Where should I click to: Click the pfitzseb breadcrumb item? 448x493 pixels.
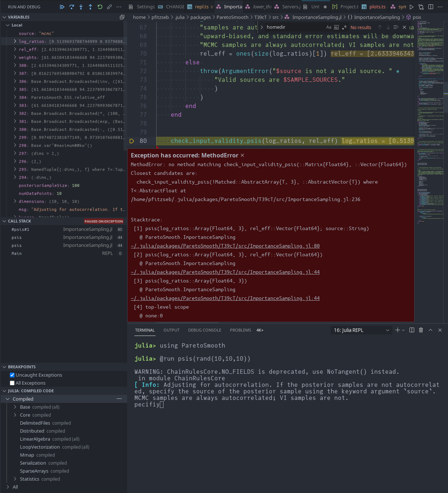[x=160, y=17]
